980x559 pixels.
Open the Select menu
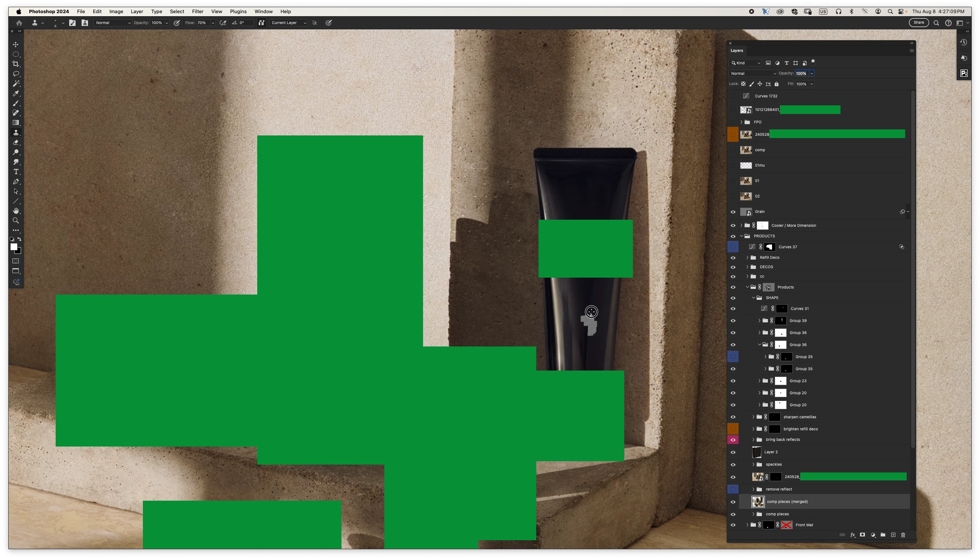tap(177, 12)
